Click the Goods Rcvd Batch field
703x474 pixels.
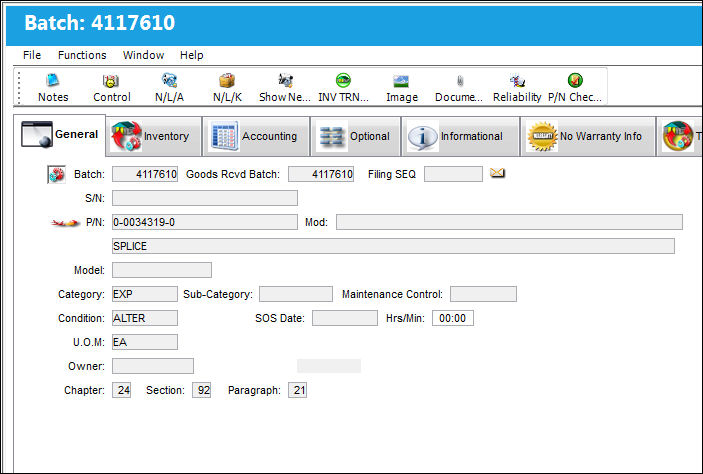pyautogui.click(x=321, y=174)
